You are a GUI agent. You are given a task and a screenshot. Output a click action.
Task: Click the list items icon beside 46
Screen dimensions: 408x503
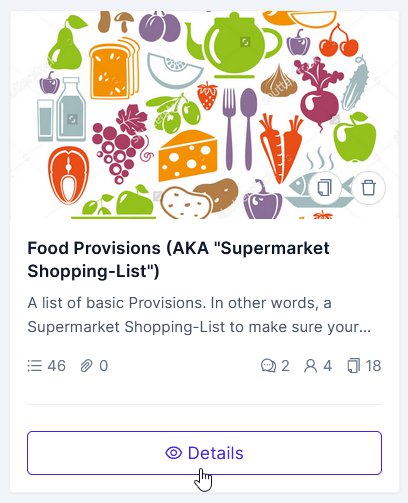[x=34, y=366]
